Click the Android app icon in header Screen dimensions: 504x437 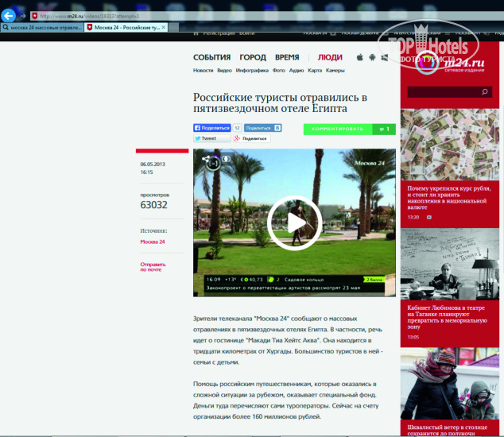click(x=372, y=57)
